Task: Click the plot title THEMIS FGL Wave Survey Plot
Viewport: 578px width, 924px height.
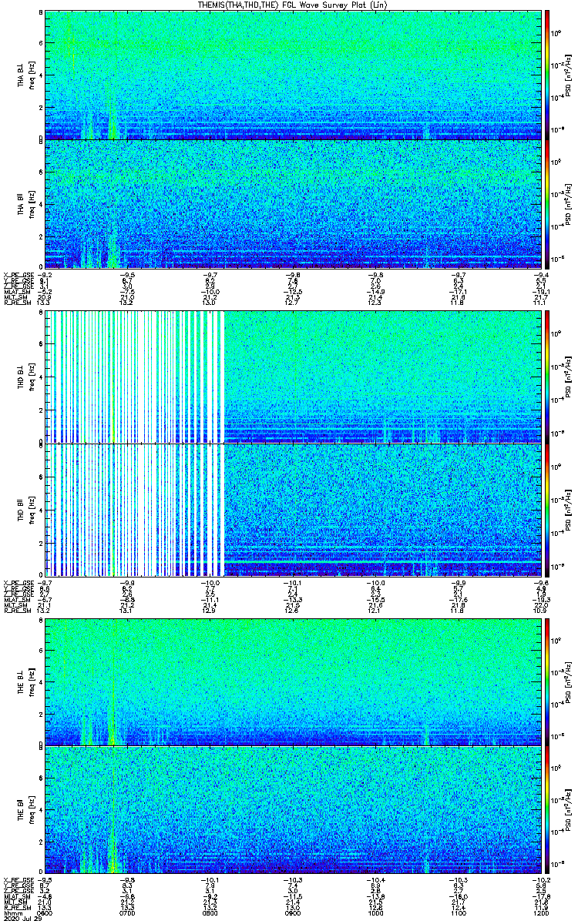Action: pyautogui.click(x=293, y=5)
